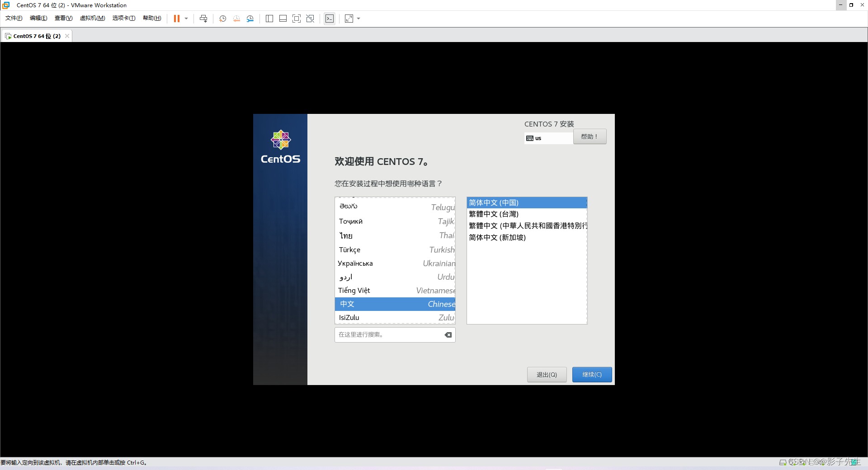868x470 pixels.
Task: Open the 文件(F) menu
Action: coord(14,18)
